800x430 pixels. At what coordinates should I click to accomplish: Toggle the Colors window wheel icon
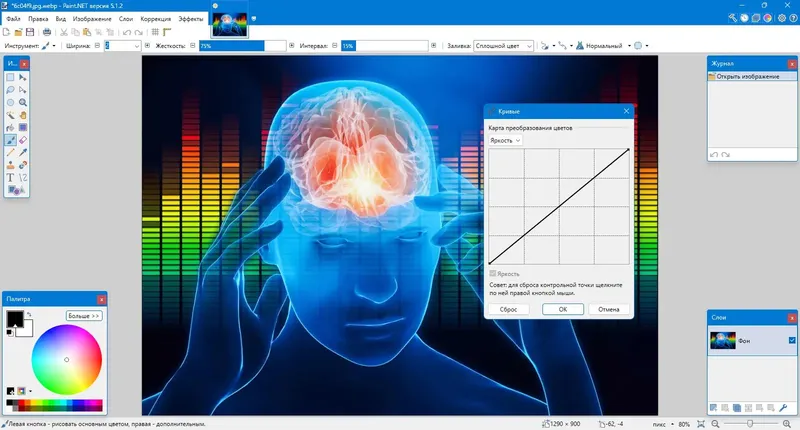point(767,18)
